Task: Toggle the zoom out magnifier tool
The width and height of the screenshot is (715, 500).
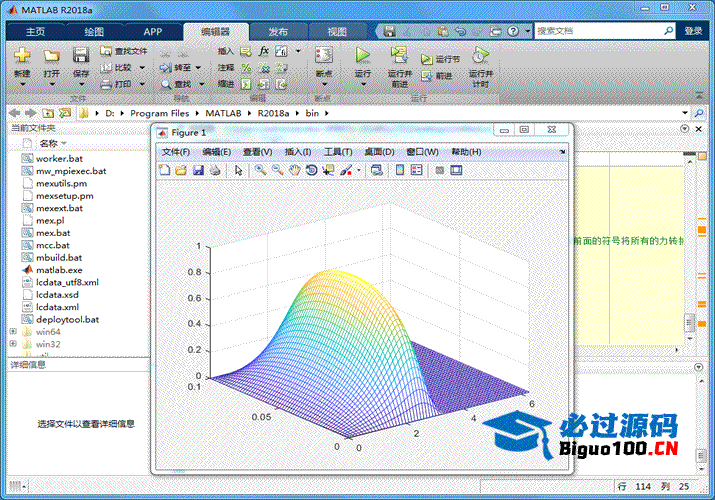Action: [x=277, y=170]
